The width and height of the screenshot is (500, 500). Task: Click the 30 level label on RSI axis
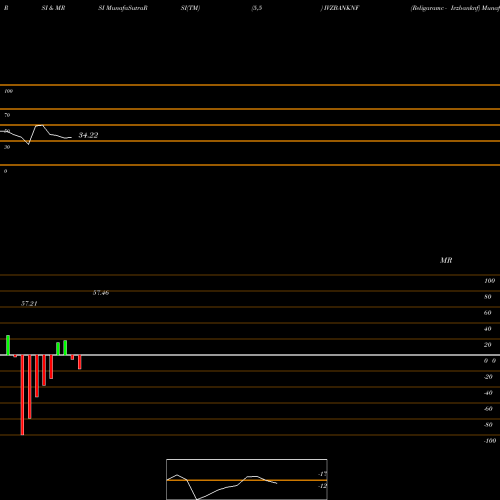[7, 147]
